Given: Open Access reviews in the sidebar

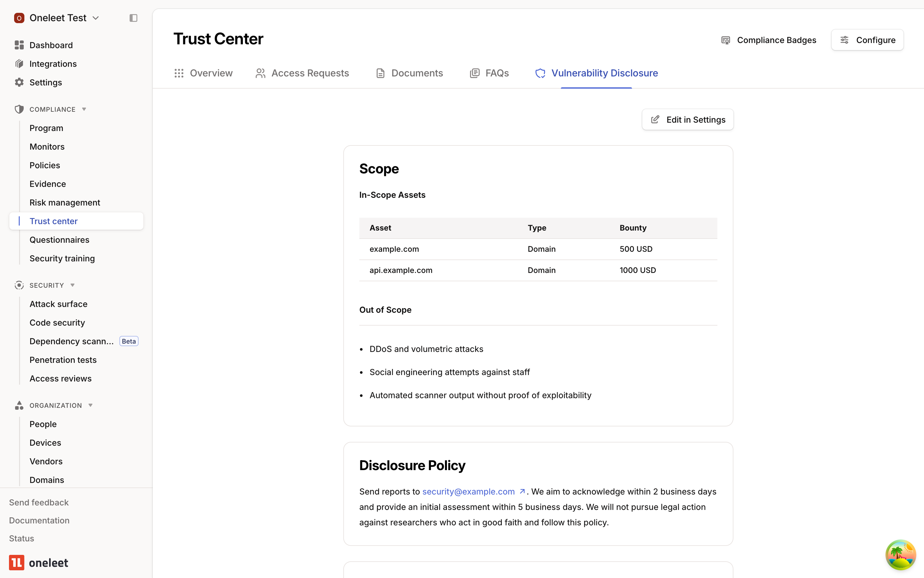Looking at the screenshot, I should pyautogui.click(x=61, y=379).
